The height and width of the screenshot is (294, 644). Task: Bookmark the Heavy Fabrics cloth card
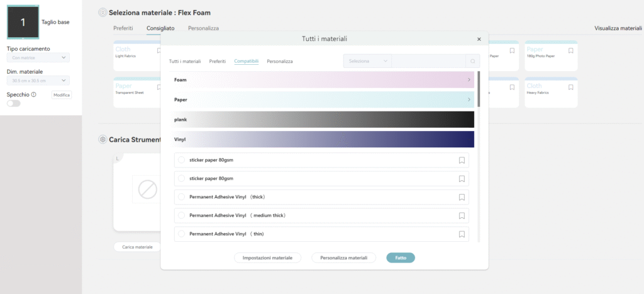click(570, 86)
